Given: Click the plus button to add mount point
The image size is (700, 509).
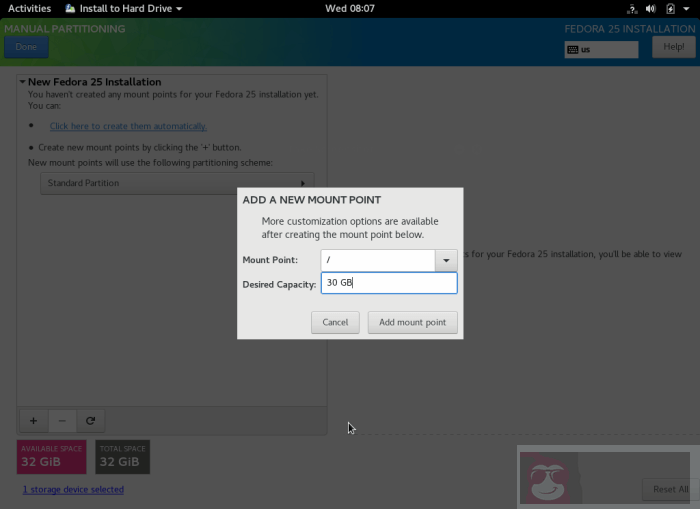Looking at the screenshot, I should 33,421.
